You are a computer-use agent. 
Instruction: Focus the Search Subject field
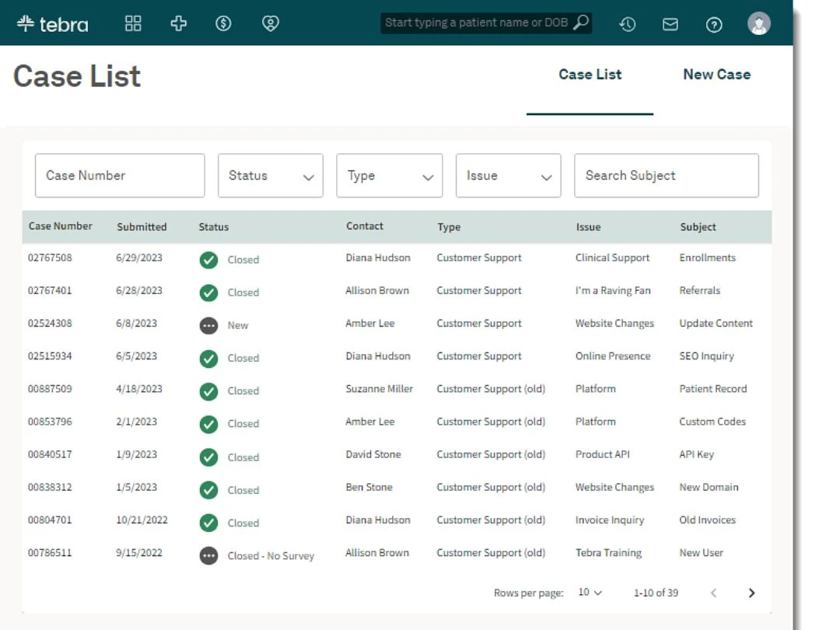coord(667,176)
